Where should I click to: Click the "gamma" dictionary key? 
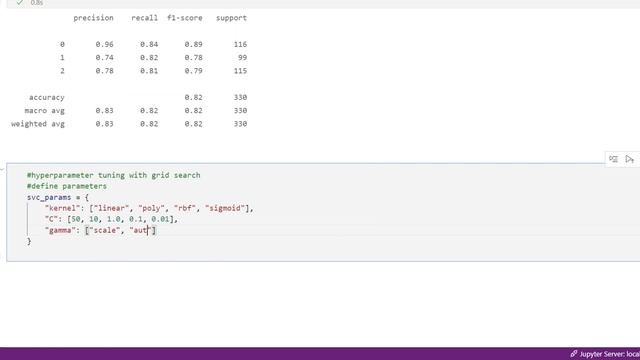[x=60, y=230]
